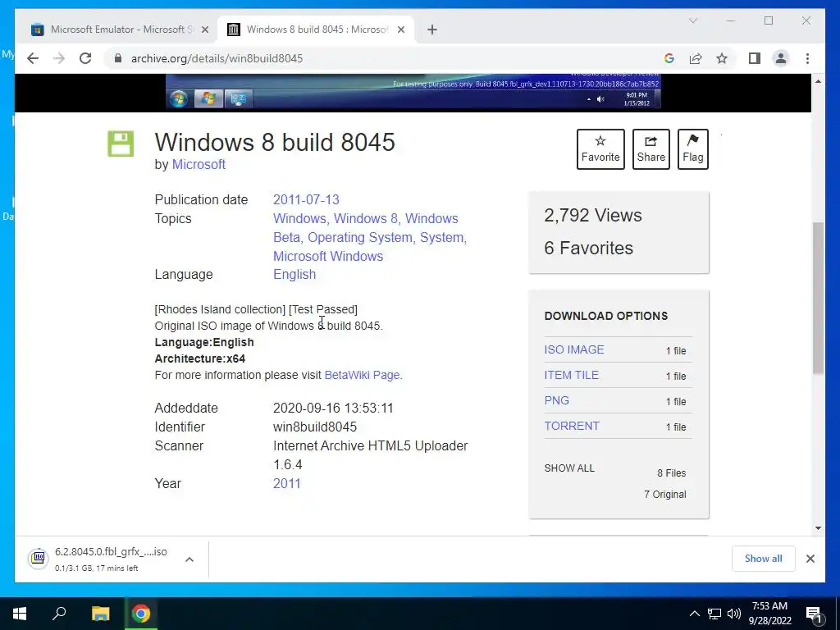Click the 7 Original files text
This screenshot has height=630, width=840.
[x=664, y=495]
